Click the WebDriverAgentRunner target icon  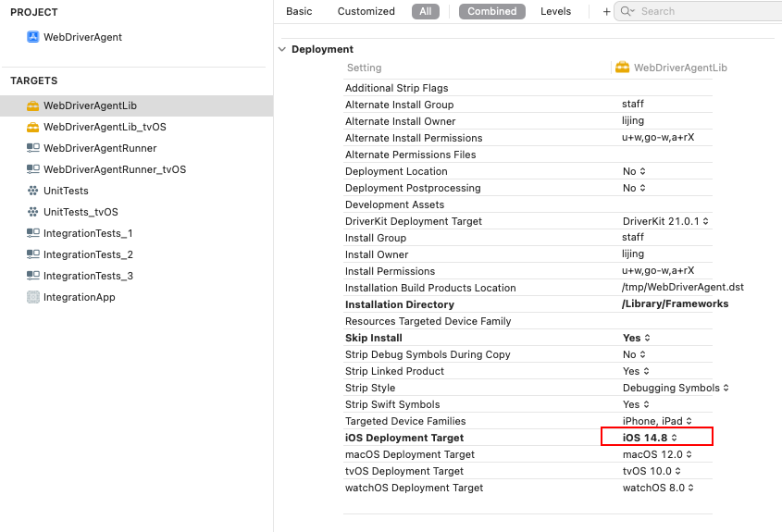(x=33, y=148)
